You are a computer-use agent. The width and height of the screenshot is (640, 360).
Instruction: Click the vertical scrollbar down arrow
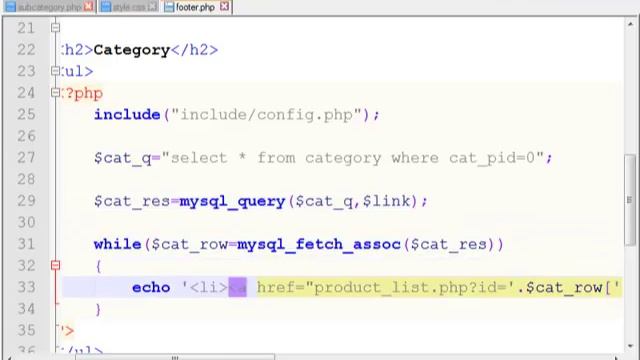631,346
